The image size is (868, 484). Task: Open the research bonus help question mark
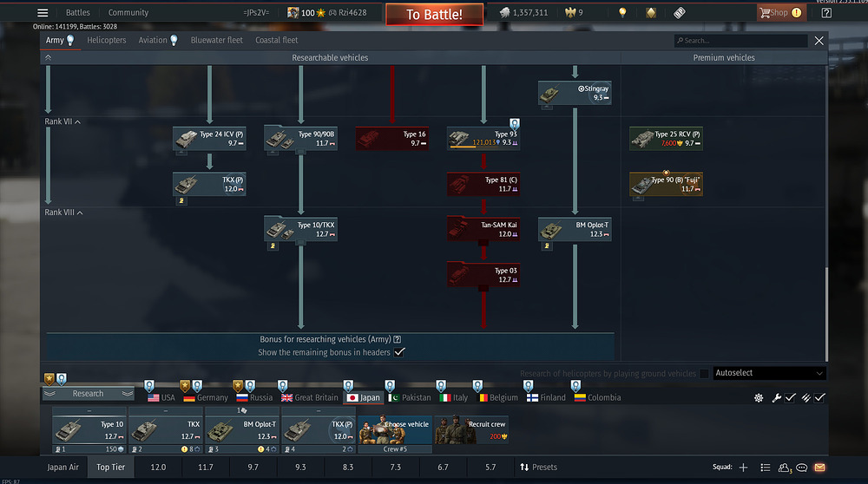pos(397,339)
